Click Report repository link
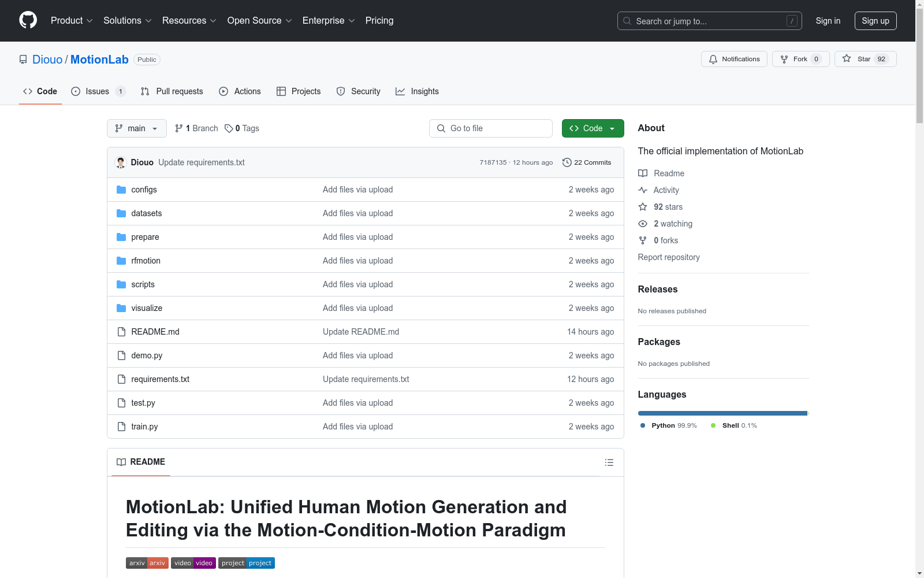The width and height of the screenshot is (924, 578). pos(669,257)
